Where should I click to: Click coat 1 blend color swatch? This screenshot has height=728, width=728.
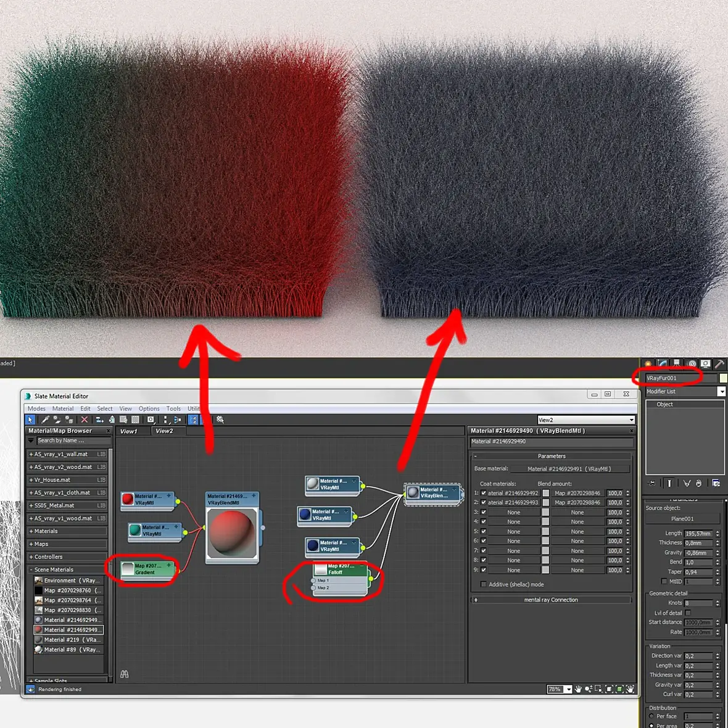tap(545, 493)
